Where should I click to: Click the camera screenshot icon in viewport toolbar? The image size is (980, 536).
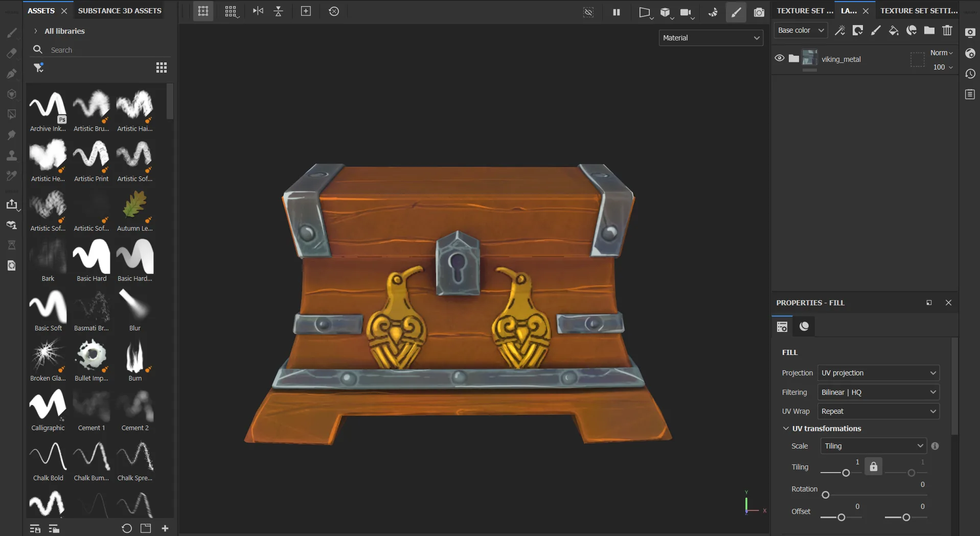759,12
